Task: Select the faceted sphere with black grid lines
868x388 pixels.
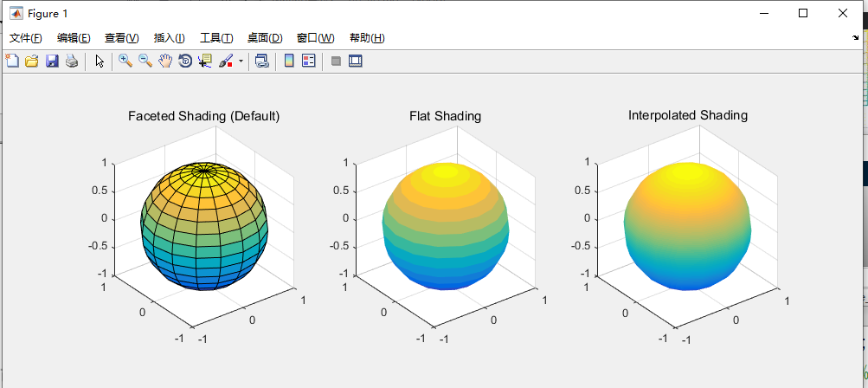Action: [x=203, y=226]
